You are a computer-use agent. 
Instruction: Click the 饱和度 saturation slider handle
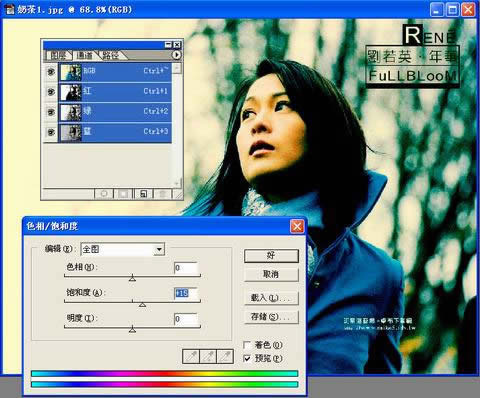click(x=142, y=304)
